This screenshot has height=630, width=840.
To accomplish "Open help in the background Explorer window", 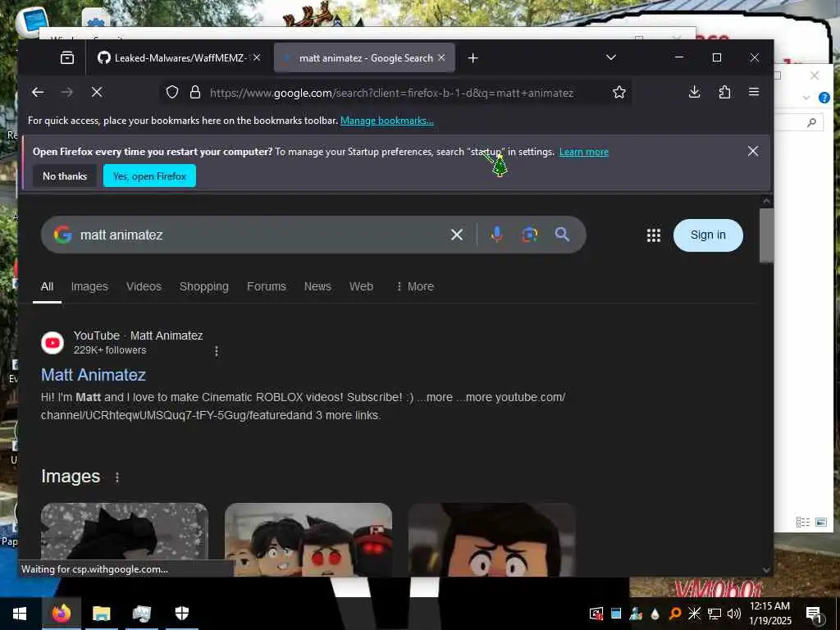I will pos(824,98).
